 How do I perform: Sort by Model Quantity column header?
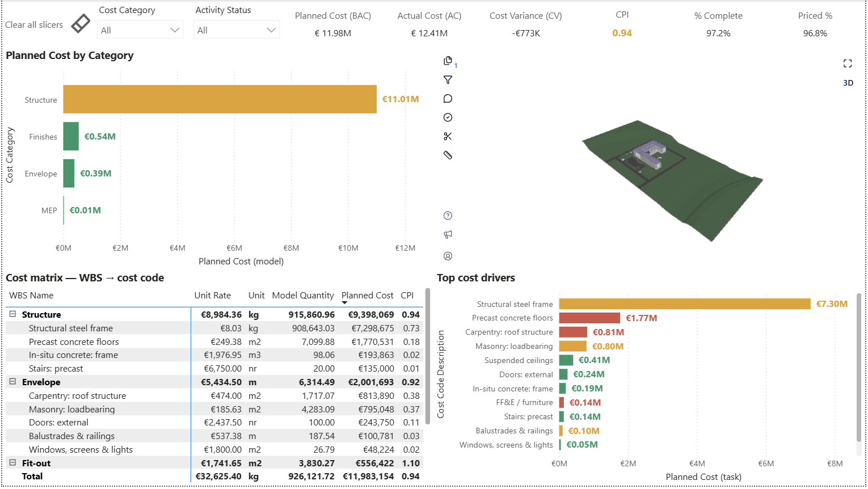click(303, 296)
